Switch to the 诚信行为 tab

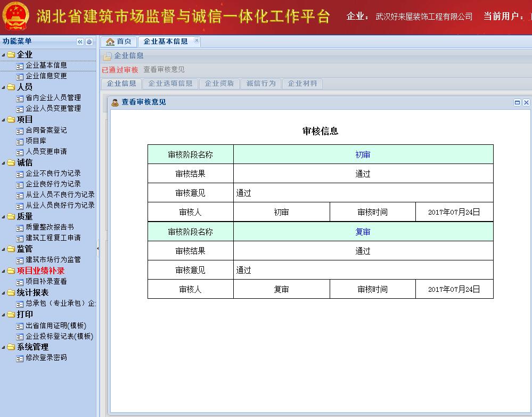tap(261, 84)
